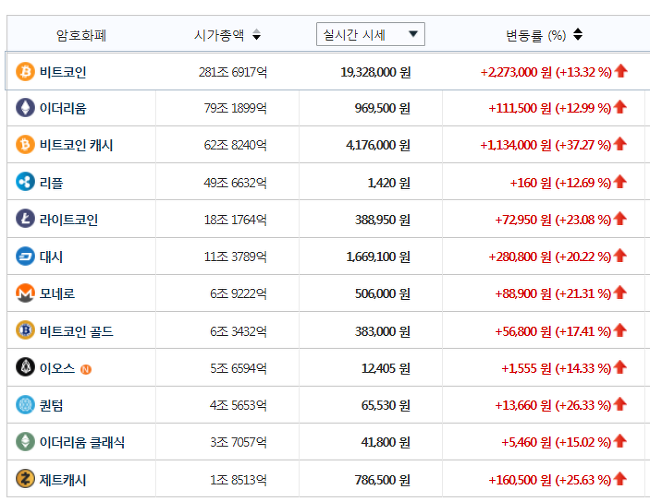Click the Bitcoin Gold logo icon

(x=25, y=330)
